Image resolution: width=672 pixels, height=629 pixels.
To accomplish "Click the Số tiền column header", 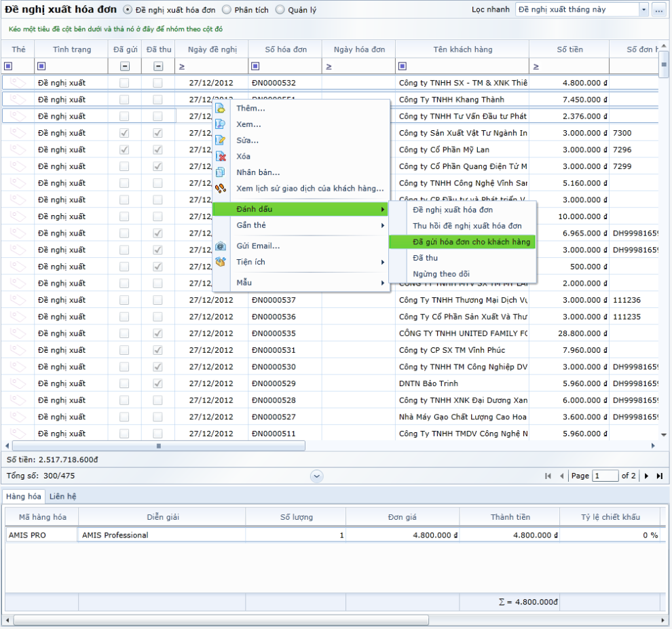I will click(x=570, y=50).
